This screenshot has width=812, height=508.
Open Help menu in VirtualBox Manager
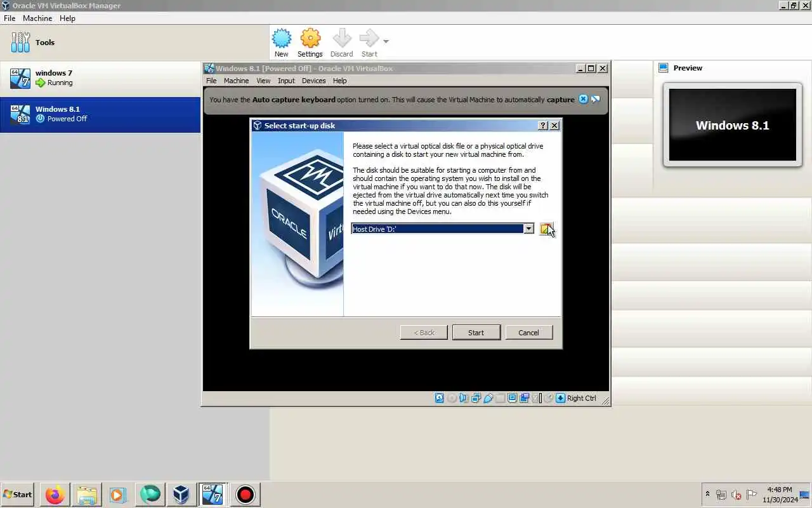67,18
